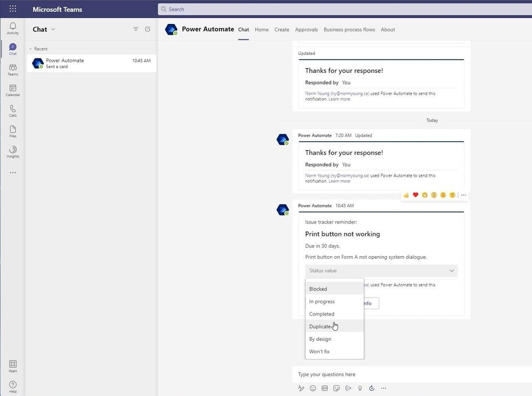
Task: Open Files from the left rail
Action: (x=13, y=131)
